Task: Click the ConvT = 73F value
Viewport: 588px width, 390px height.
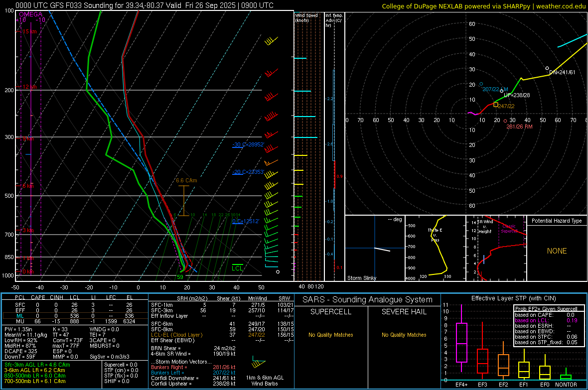Action: tap(68, 341)
